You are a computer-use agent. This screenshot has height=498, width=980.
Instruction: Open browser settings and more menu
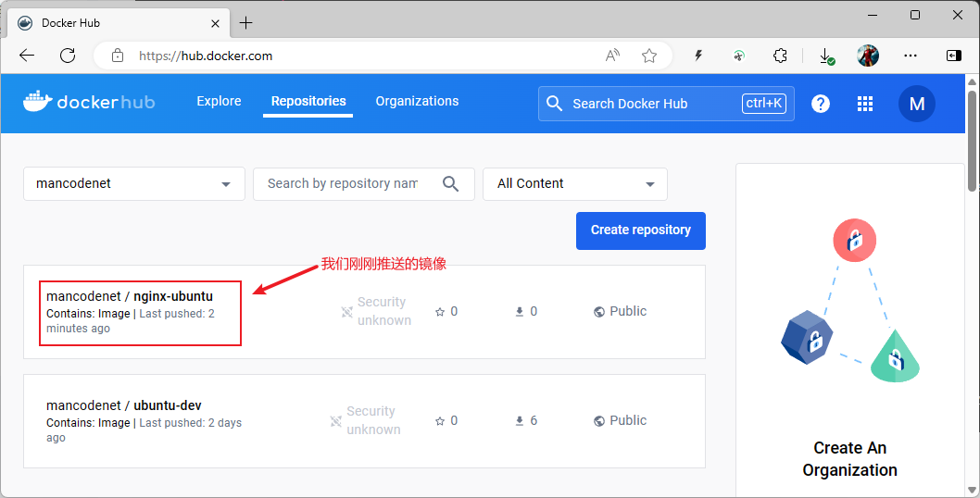[x=911, y=56]
